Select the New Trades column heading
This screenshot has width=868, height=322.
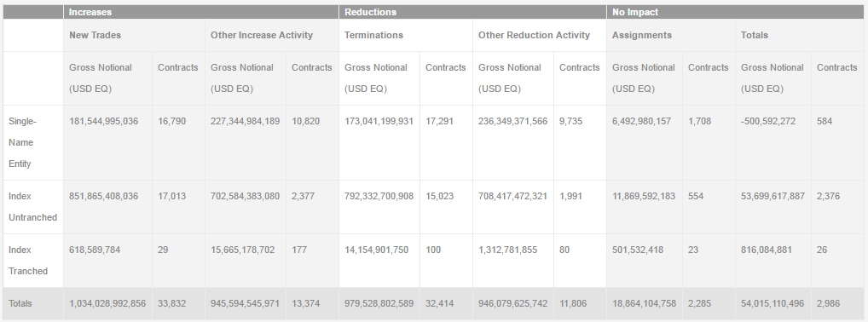click(x=95, y=35)
